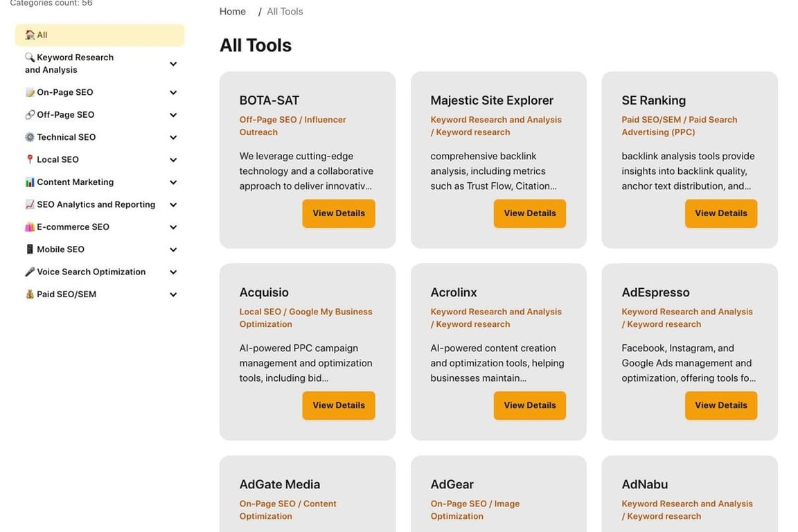Click the trend chart icon for SEO Analytics
The image size is (798, 532).
point(30,204)
